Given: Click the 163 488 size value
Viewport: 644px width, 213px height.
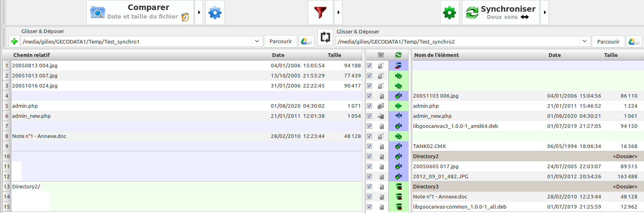Looking at the screenshot, I should tap(627, 176).
